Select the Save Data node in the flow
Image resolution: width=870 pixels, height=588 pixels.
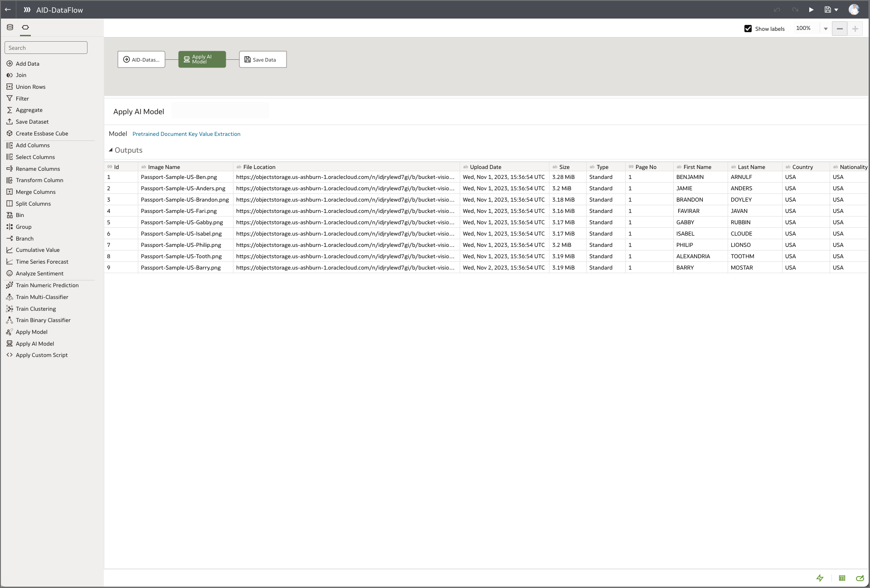point(262,59)
